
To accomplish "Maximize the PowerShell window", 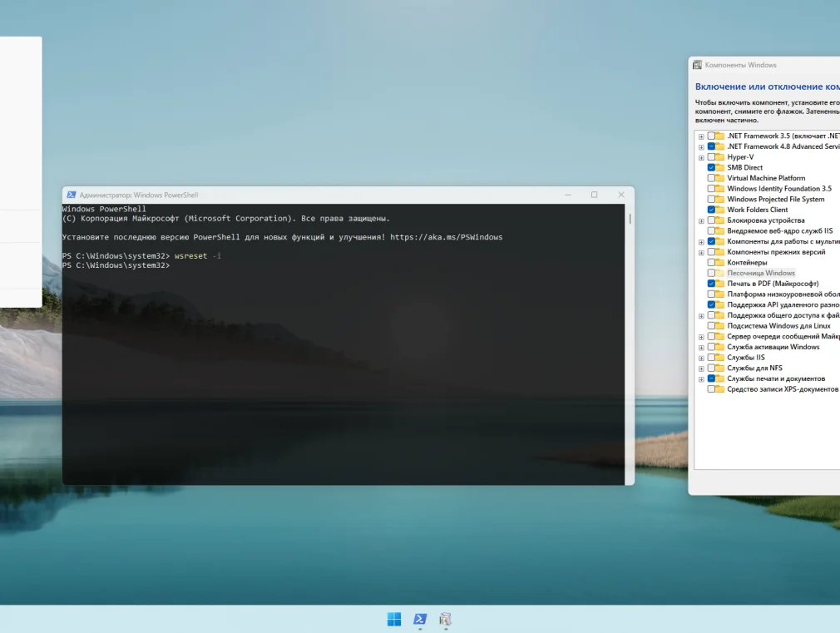I will [594, 195].
